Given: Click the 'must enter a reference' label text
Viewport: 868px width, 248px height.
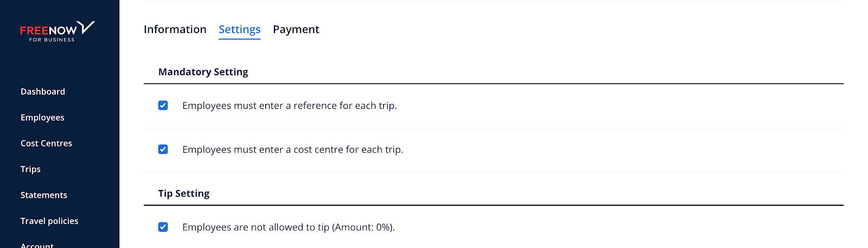Looking at the screenshot, I should click(x=290, y=106).
